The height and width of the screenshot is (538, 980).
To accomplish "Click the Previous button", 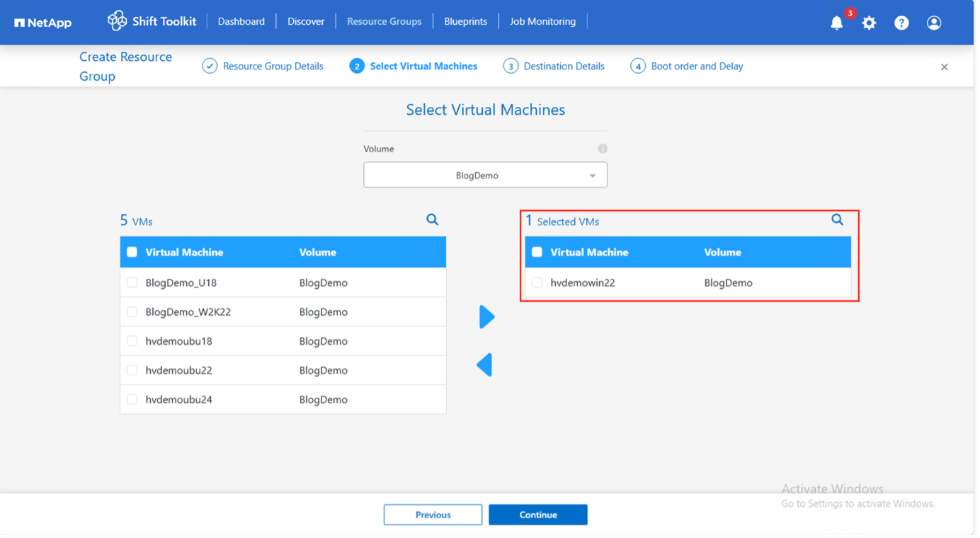I will [x=433, y=515].
